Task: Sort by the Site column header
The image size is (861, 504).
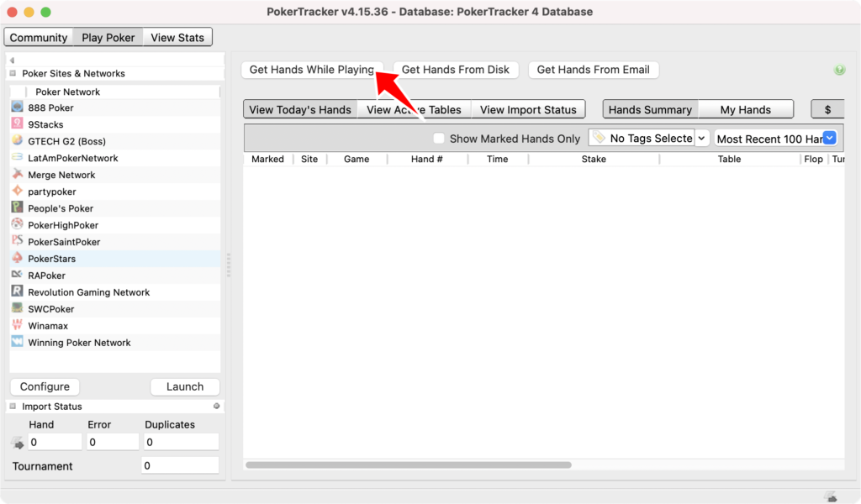Action: tap(309, 159)
